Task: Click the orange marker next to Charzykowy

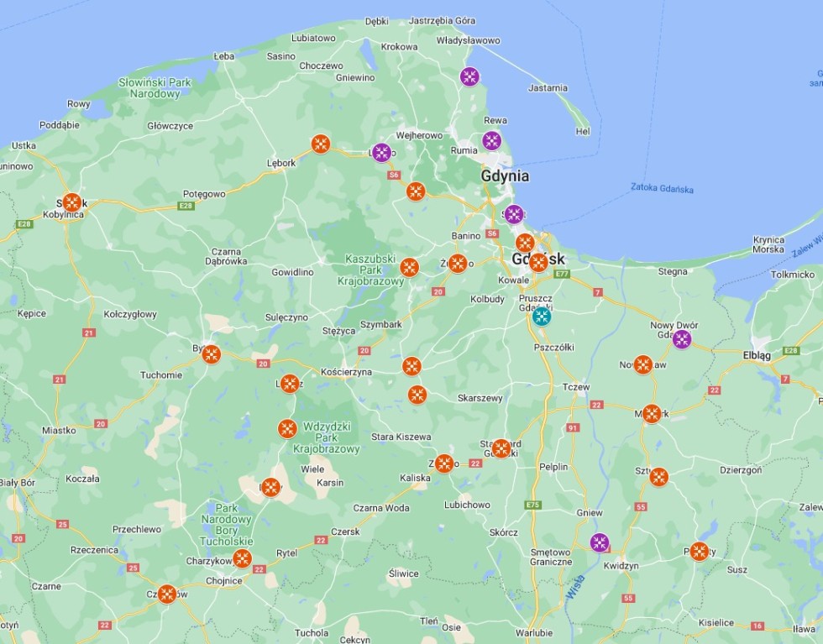Action: point(242,558)
